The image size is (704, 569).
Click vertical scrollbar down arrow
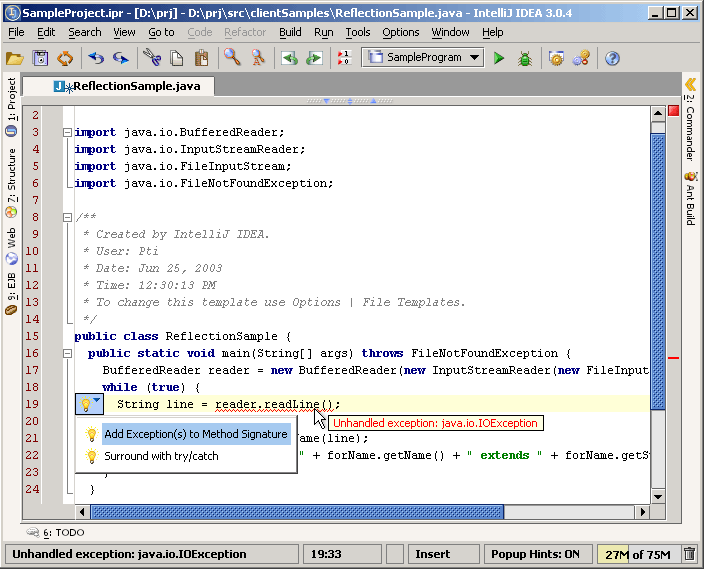pyautogui.click(x=658, y=496)
